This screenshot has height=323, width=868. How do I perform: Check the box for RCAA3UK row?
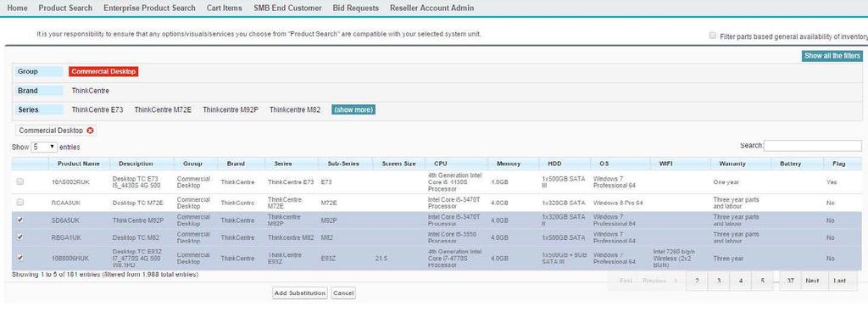click(x=20, y=203)
